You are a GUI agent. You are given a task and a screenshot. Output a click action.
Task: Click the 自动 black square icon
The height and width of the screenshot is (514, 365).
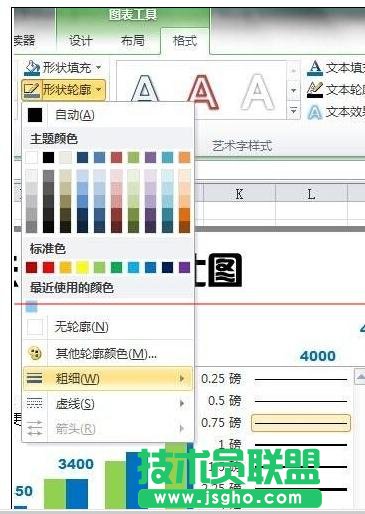[35, 115]
